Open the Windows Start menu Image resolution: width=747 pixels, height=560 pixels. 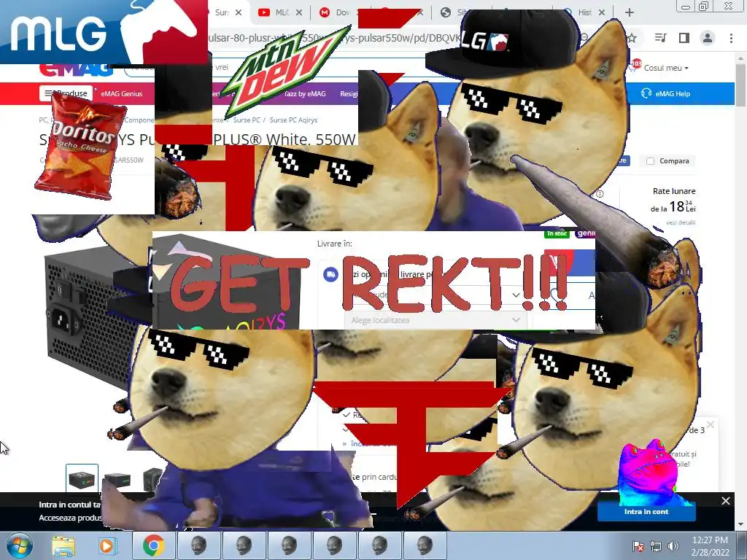click(19, 545)
